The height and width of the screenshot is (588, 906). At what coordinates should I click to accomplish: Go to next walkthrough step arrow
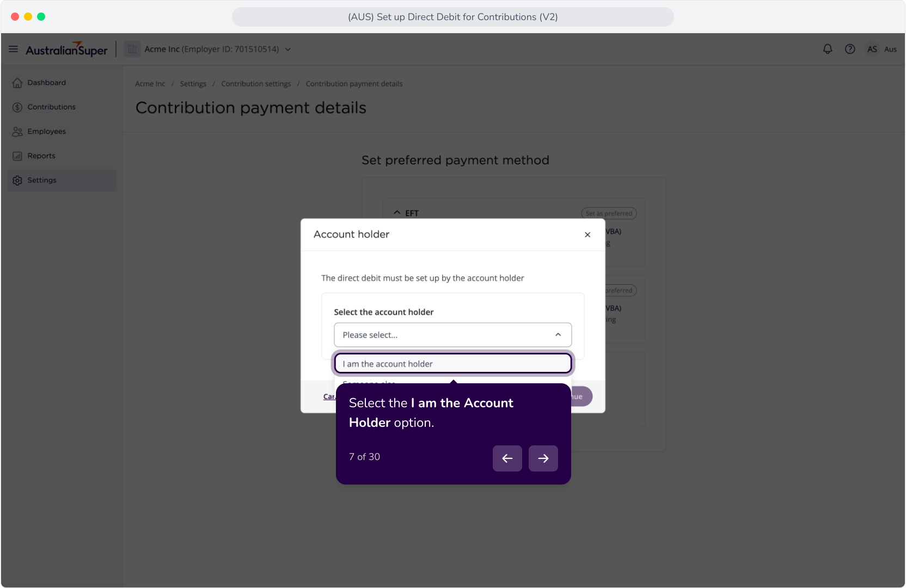click(x=543, y=458)
